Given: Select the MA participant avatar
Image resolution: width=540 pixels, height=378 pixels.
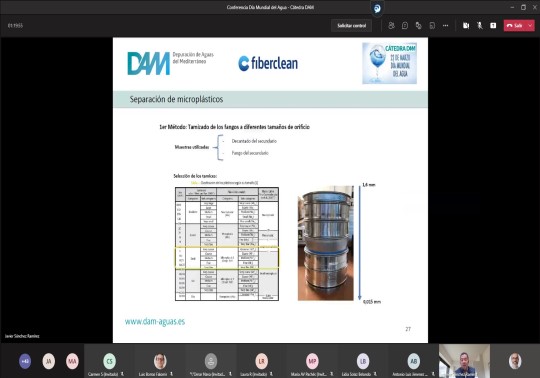Looking at the screenshot, I should pyautogui.click(x=72, y=361).
